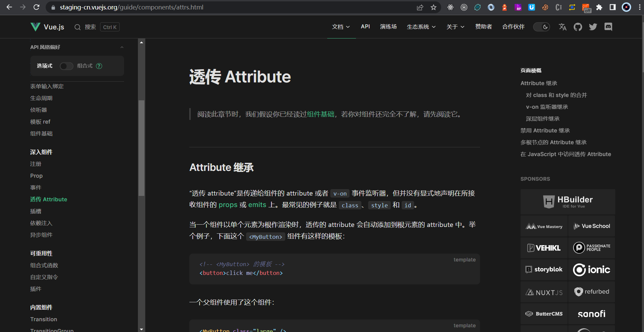Jump to 多根节点的 Attribute 继承 in outline

(x=554, y=142)
